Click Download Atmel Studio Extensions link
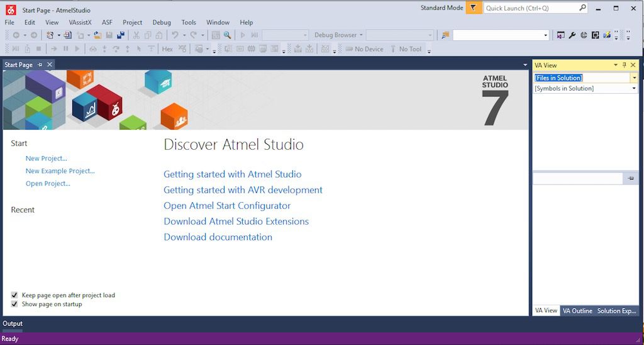 [236, 221]
